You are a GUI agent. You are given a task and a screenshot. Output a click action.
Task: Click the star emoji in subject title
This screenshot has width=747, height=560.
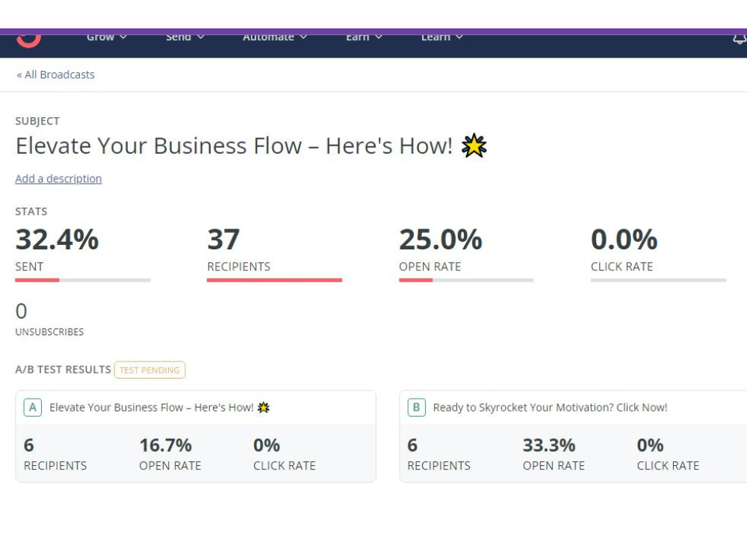click(474, 146)
